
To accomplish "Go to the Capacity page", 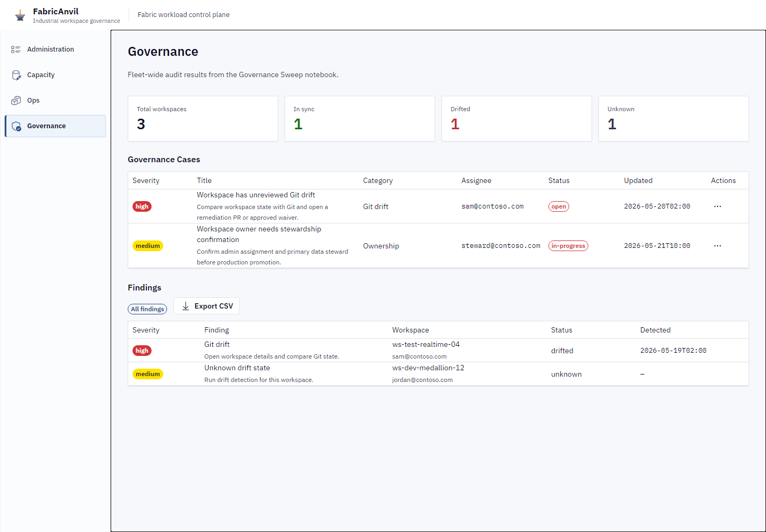I will coord(55,75).
